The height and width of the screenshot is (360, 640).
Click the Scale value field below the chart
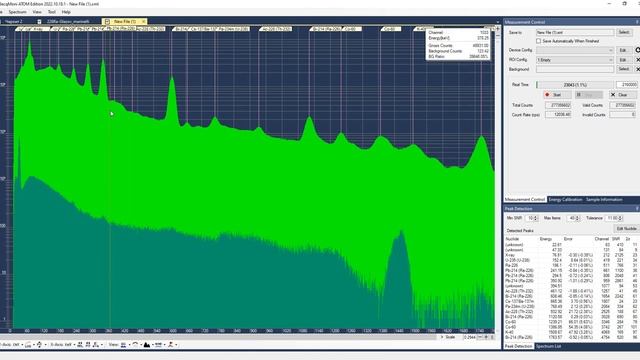point(469,337)
